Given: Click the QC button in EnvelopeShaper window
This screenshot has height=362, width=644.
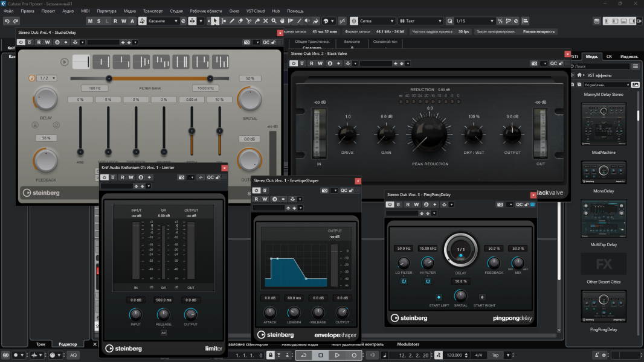Looking at the screenshot, I should (x=344, y=191).
